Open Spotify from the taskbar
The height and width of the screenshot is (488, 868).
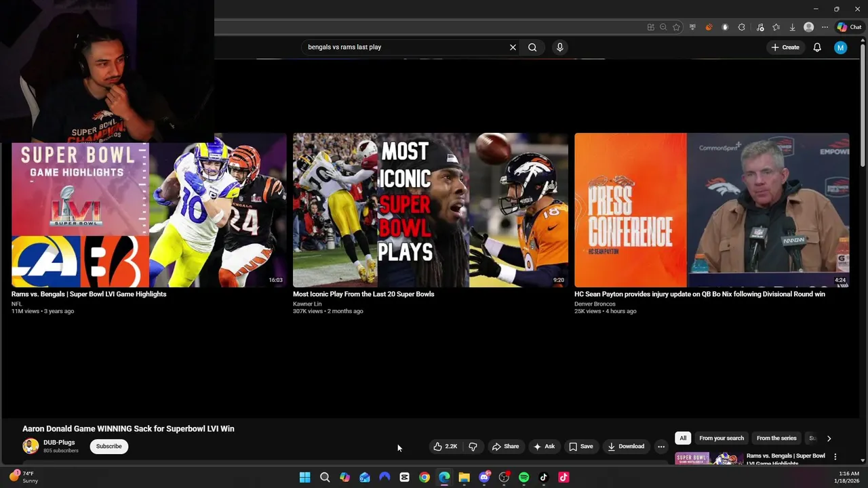[x=524, y=477]
